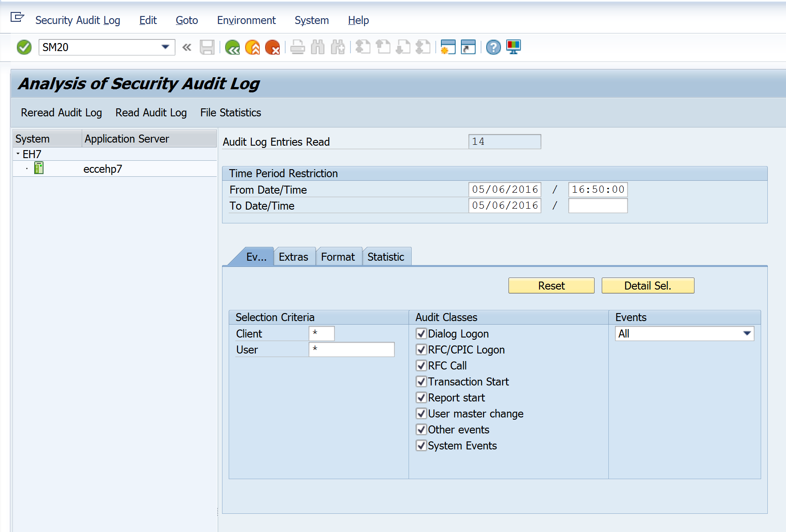Open the Goto menu
Image resolution: width=786 pixels, height=532 pixels.
pos(187,20)
